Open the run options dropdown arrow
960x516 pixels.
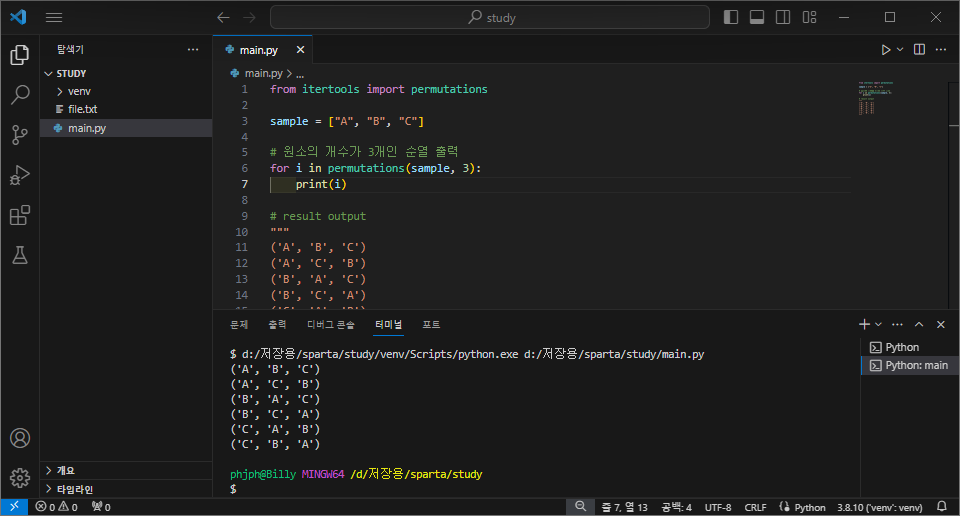pyautogui.click(x=900, y=50)
